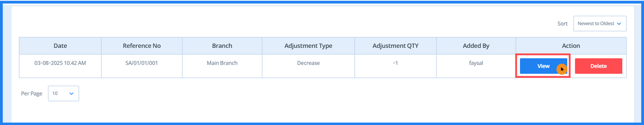The image size is (644, 125).
Task: Select the Adjustment QTY column header
Action: click(395, 46)
